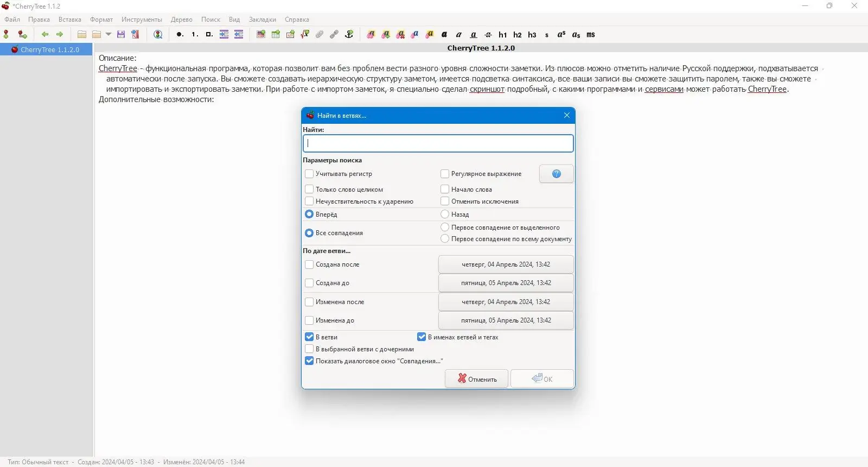
Task: Open the Формат menu
Action: coord(101,20)
